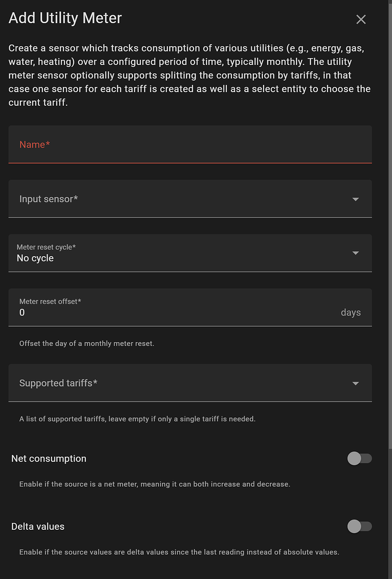392x579 pixels.
Task: Click the Delta values toggle knob
Action: tap(355, 526)
